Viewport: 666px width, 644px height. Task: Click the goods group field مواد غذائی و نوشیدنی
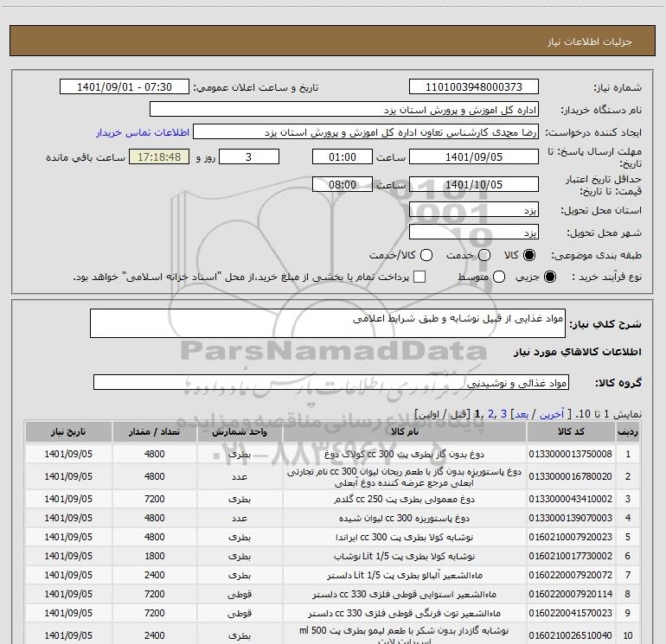(x=331, y=382)
